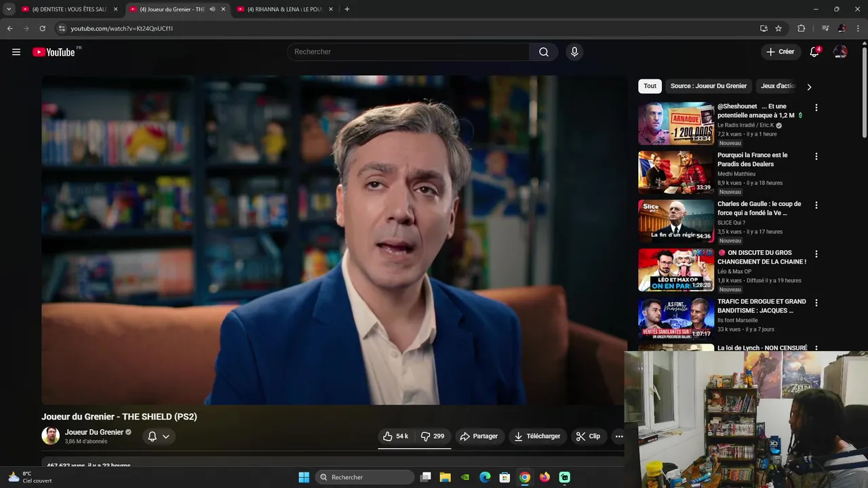Viewport: 868px width, 488px height.
Task: Dislike the video showing 299
Action: tap(433, 436)
